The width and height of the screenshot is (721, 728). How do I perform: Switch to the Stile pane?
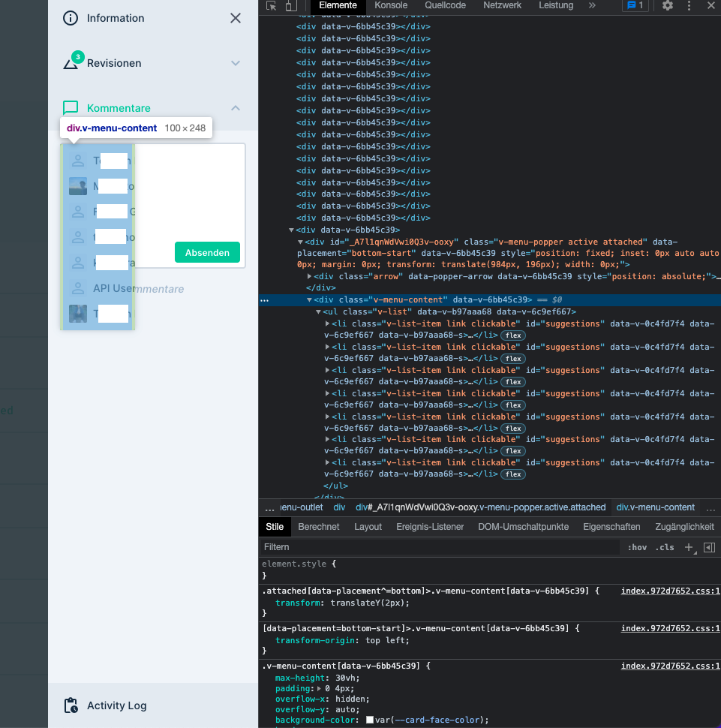[x=275, y=527]
